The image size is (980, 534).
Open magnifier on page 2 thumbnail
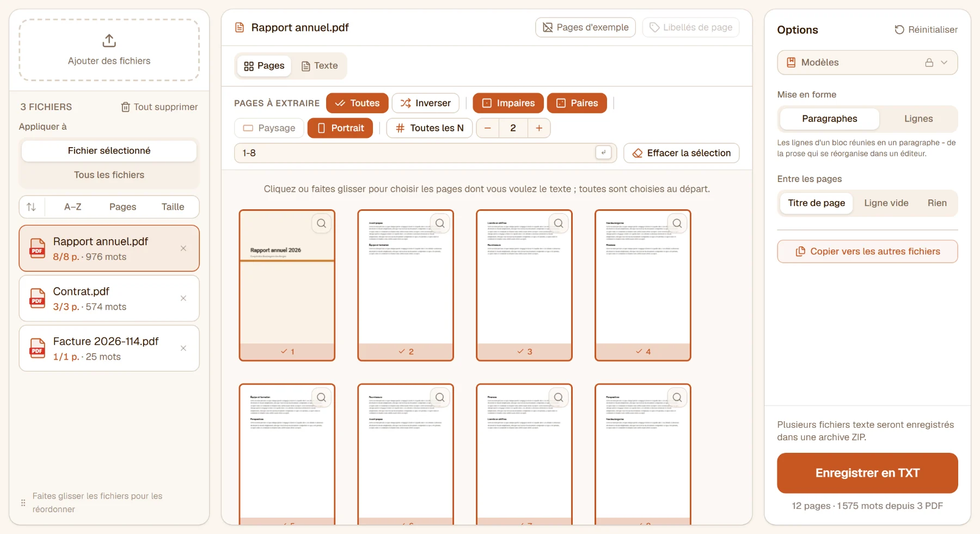pos(440,223)
